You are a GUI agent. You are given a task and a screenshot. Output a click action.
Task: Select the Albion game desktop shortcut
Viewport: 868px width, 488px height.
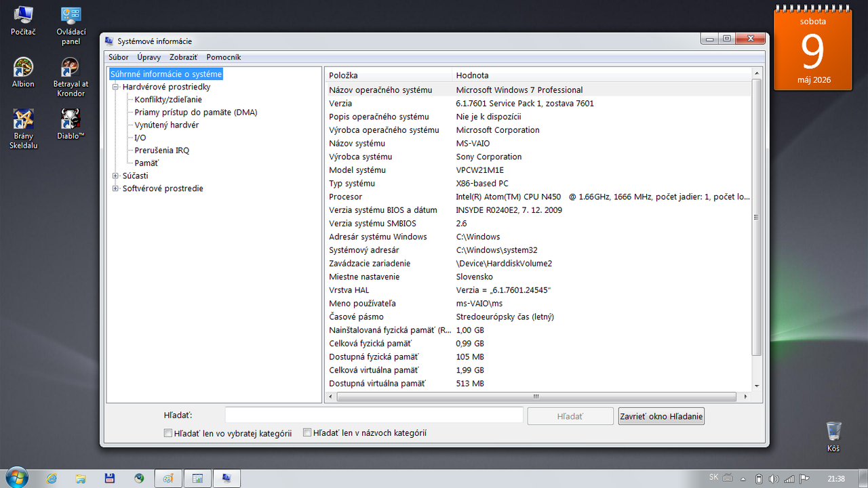[x=23, y=73]
